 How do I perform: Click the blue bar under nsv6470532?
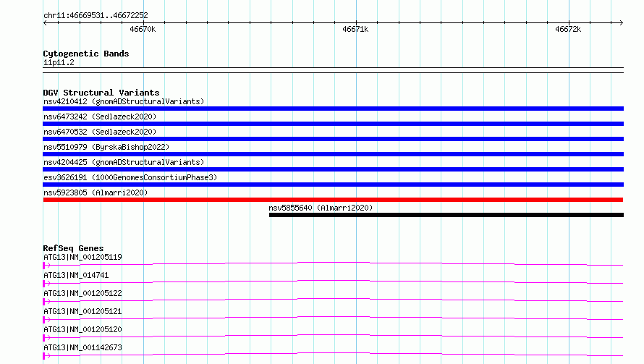click(x=333, y=139)
